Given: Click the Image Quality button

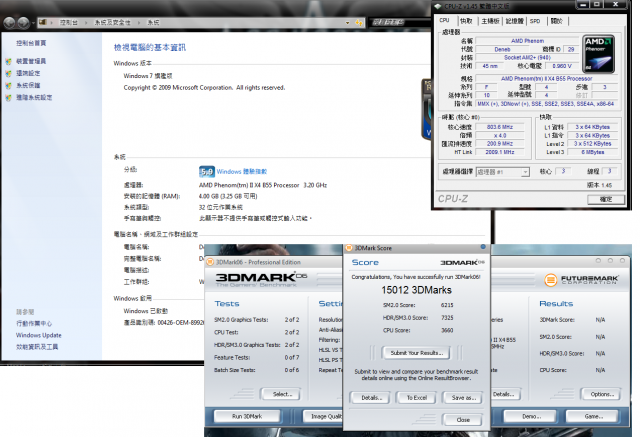Looking at the screenshot, I should coord(323,417).
